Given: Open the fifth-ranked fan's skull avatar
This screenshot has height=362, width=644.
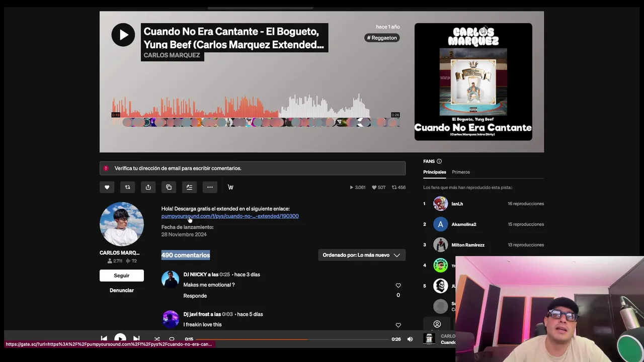Looking at the screenshot, I should tap(441, 286).
